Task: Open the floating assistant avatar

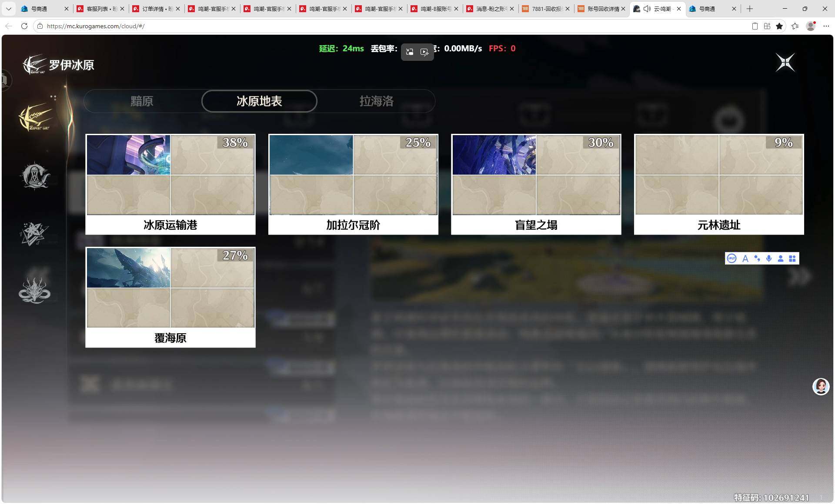Action: 821,386
